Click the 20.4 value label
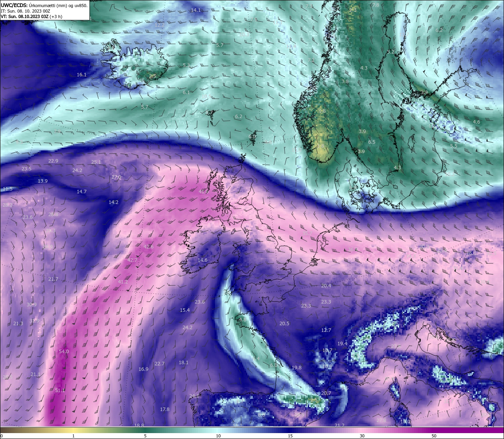Screen dimensions: 504x439 click(x=326, y=286)
